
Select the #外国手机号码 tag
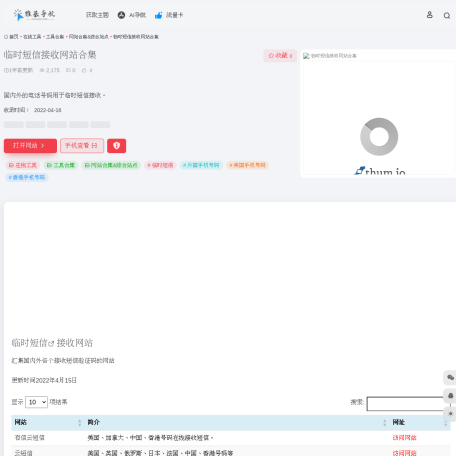coord(201,165)
